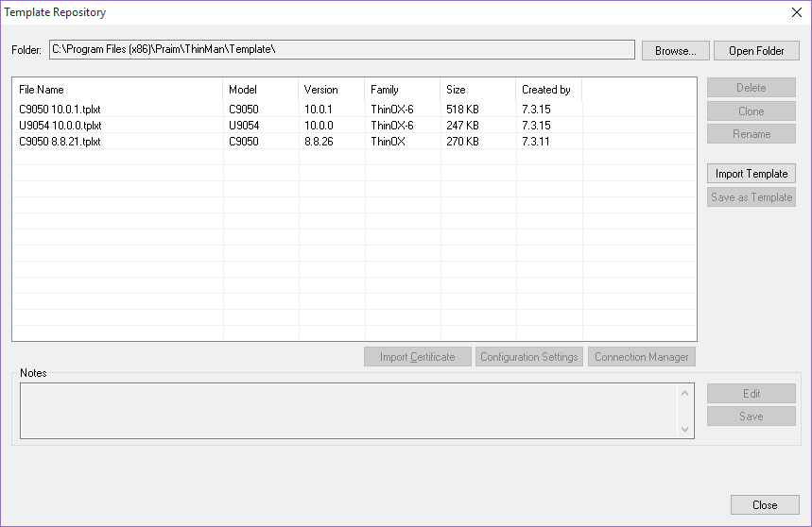The height and width of the screenshot is (527, 812).
Task: Select the U9054 10.0.0.tplxt template
Action: click(x=60, y=126)
